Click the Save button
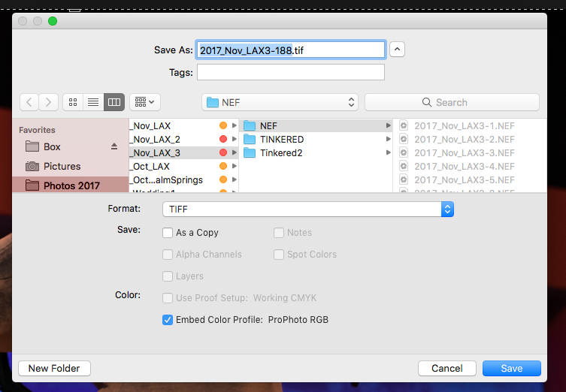Image resolution: width=566 pixels, height=392 pixels. pyautogui.click(x=511, y=368)
